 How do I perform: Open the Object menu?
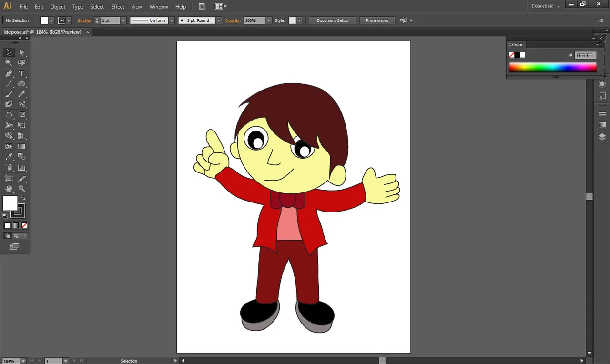[x=58, y=7]
